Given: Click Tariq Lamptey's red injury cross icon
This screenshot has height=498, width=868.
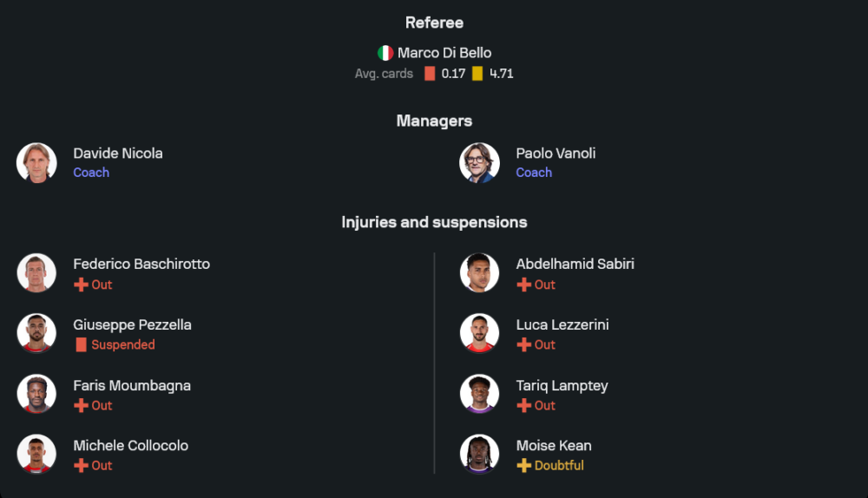Looking at the screenshot, I should [x=523, y=405].
